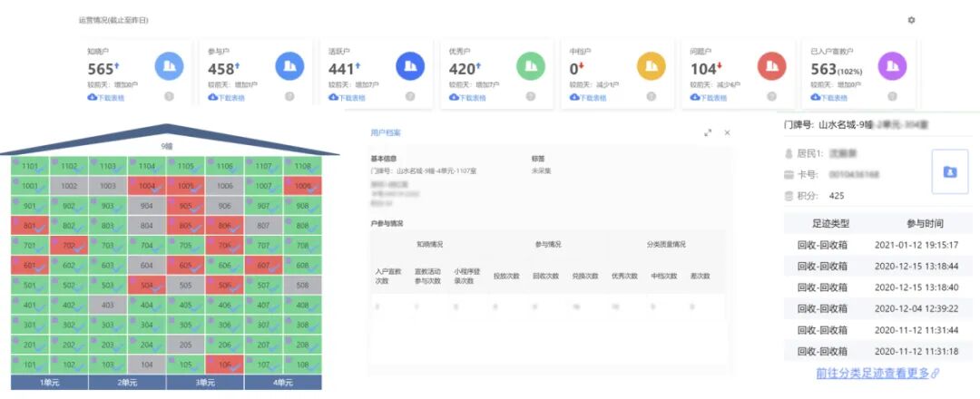Select gray room 508 cell

pyautogui.click(x=302, y=286)
